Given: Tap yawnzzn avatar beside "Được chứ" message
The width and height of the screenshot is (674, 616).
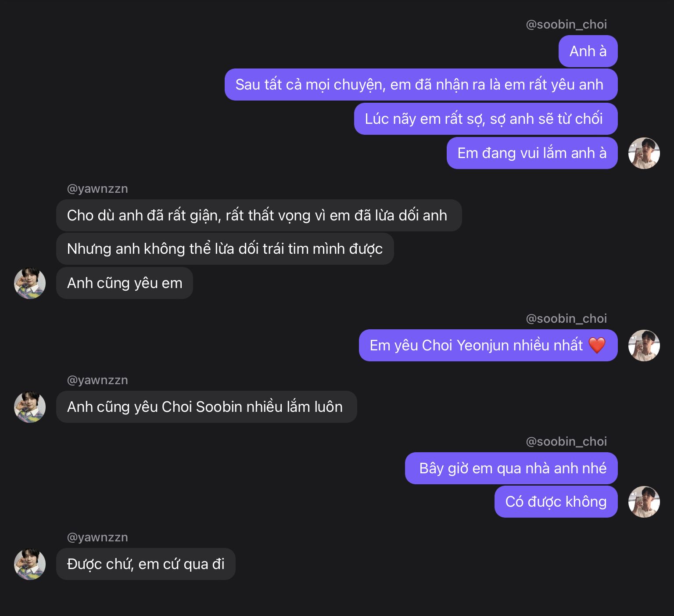Looking at the screenshot, I should coord(30,564).
